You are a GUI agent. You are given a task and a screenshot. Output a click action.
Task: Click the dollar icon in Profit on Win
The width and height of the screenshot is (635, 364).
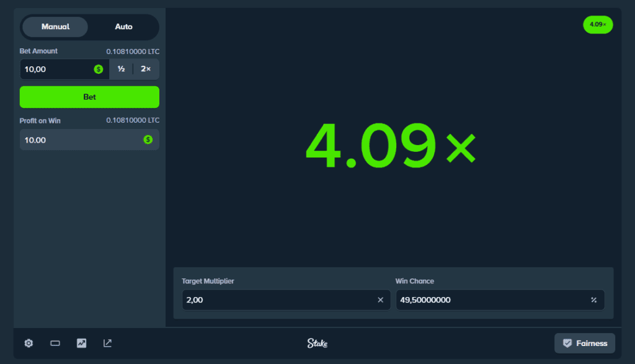click(148, 140)
